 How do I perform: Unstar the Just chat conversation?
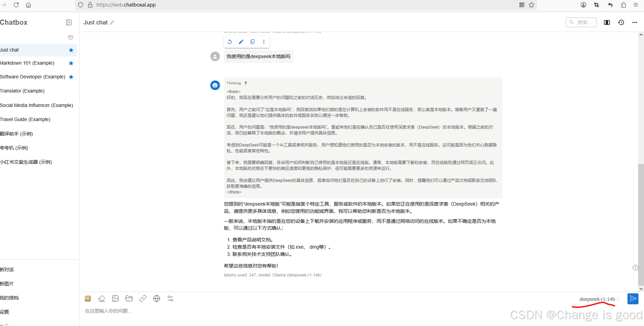click(x=71, y=50)
